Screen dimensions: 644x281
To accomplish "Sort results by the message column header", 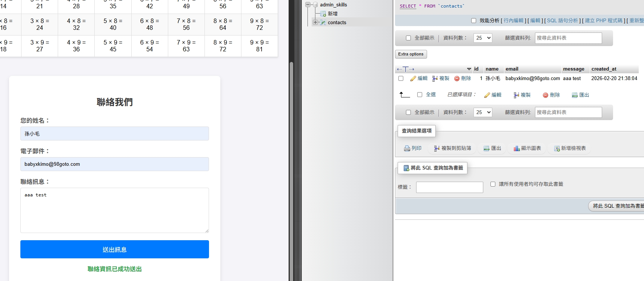I will tap(573, 69).
